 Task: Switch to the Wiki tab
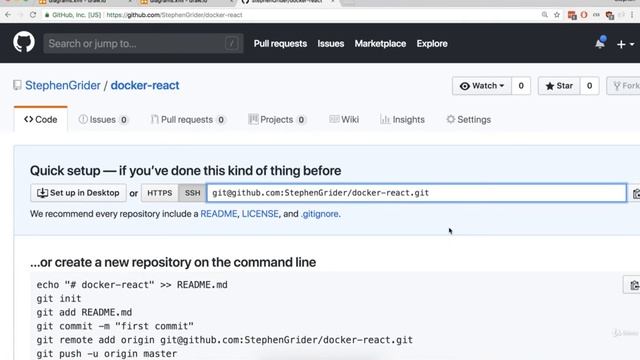(x=344, y=120)
